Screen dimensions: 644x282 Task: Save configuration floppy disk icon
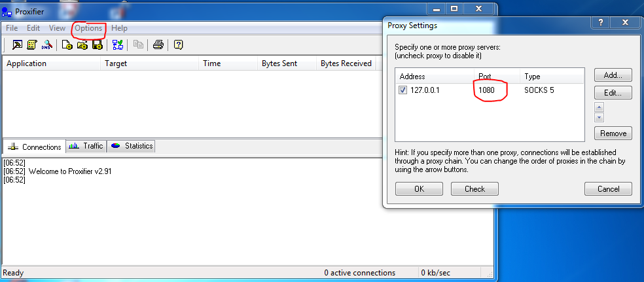[97, 44]
